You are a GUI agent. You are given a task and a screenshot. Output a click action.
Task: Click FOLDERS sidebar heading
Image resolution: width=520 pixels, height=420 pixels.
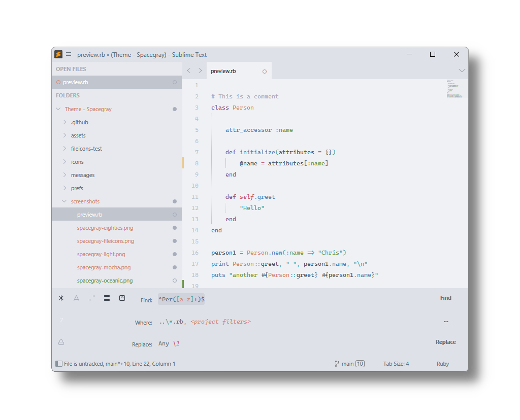pos(68,95)
